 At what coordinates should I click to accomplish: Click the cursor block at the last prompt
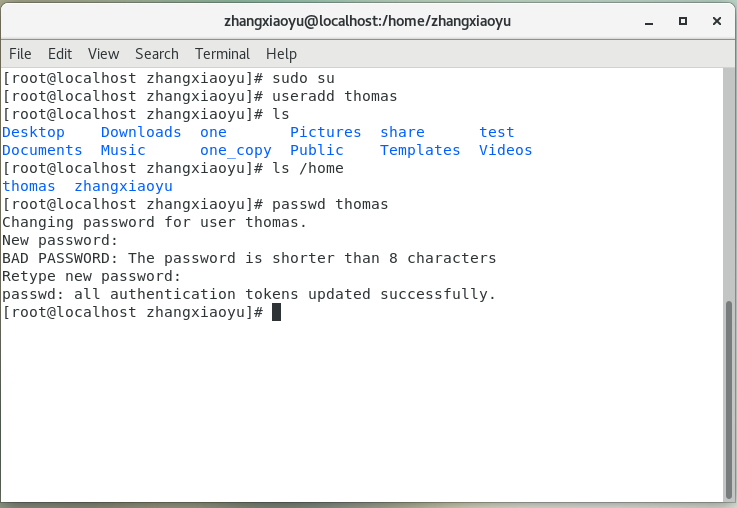(277, 312)
